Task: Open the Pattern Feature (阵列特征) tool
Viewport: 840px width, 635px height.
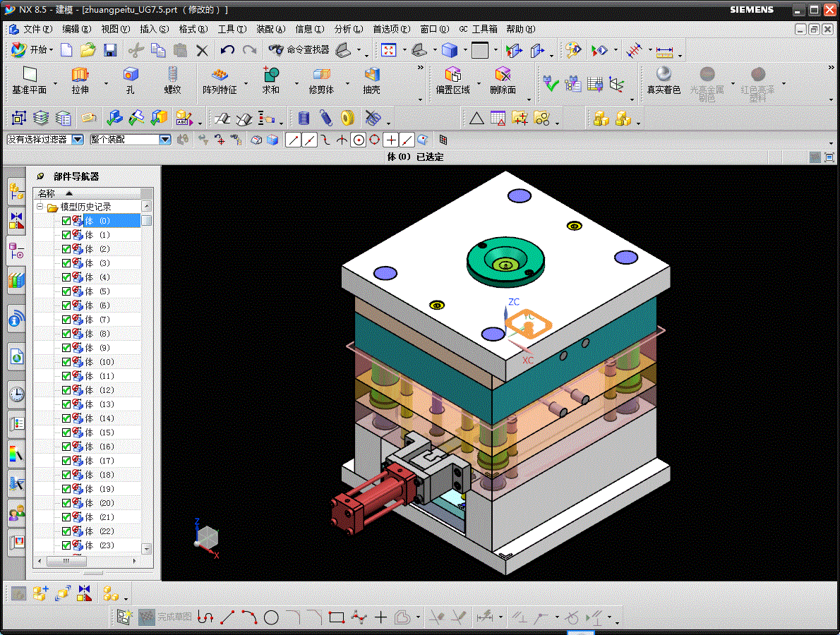Action: tap(220, 81)
